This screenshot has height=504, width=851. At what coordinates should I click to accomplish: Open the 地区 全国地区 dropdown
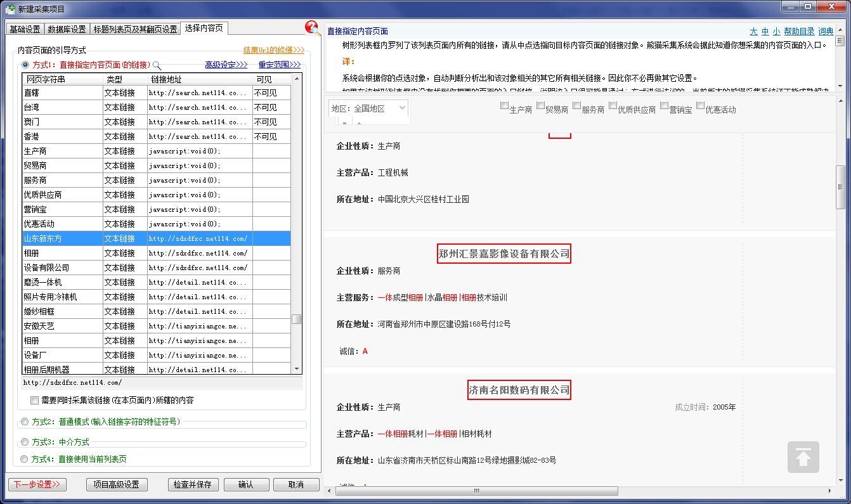368,108
